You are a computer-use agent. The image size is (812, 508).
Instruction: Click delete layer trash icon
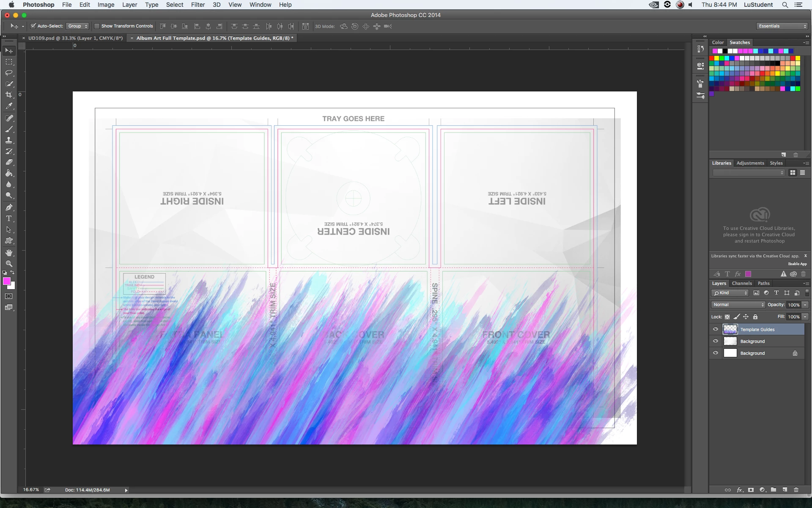(796, 490)
